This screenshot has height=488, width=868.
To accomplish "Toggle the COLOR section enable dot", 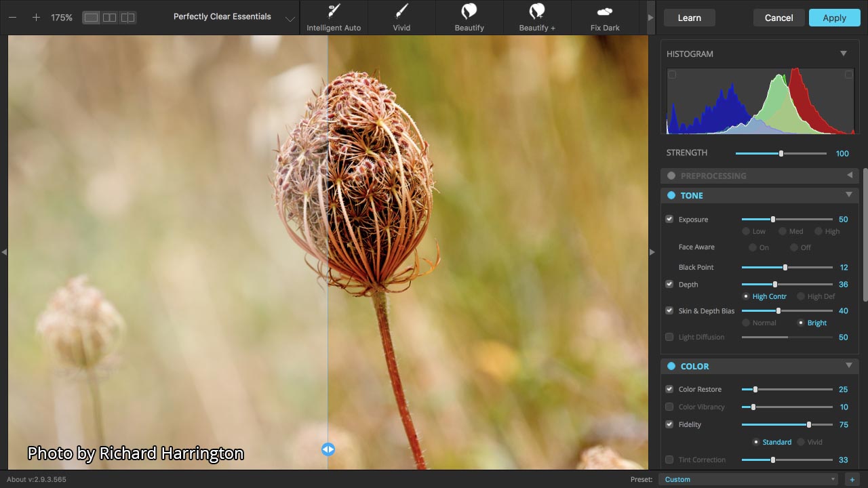I will (671, 366).
